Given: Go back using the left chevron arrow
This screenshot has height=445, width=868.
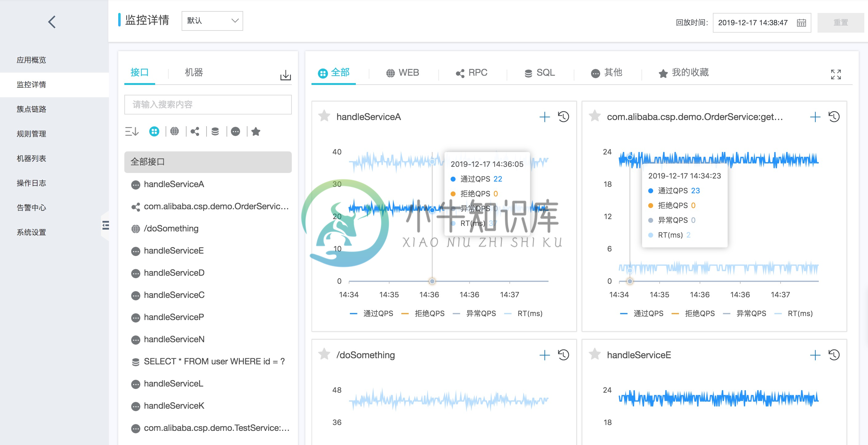Looking at the screenshot, I should point(51,22).
